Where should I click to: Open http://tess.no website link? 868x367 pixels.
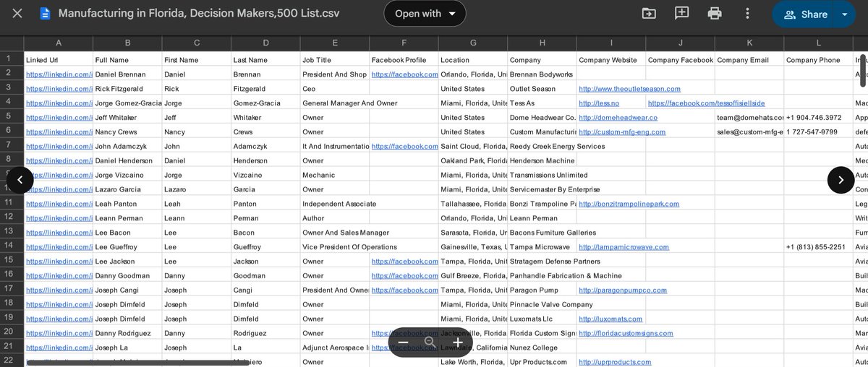[x=599, y=103]
